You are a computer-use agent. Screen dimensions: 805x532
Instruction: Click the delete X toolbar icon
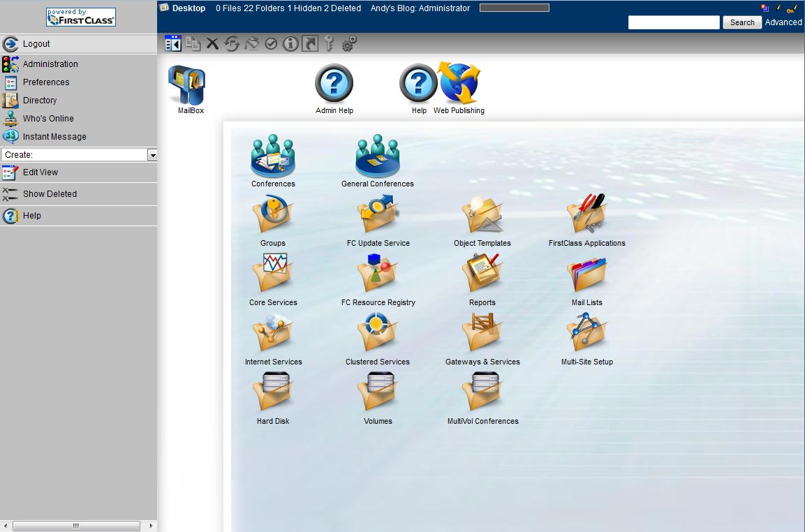pyautogui.click(x=212, y=44)
